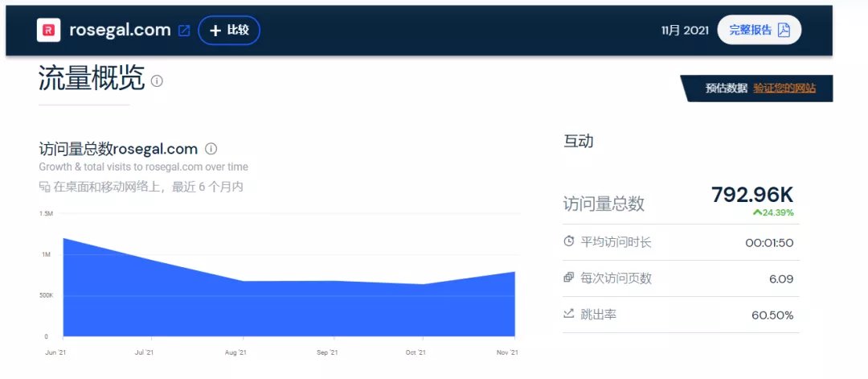
Task: Click the 792.96K total visits value
Action: pos(752,195)
